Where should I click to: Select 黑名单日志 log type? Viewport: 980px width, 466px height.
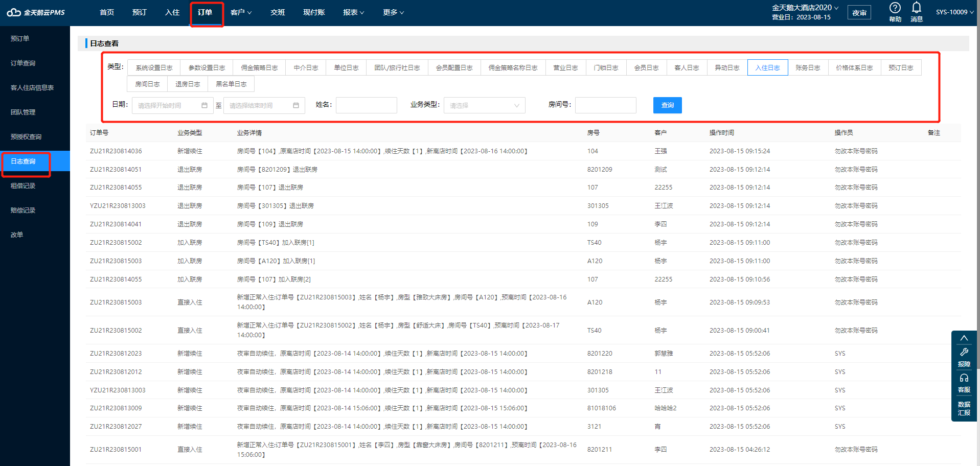click(231, 84)
